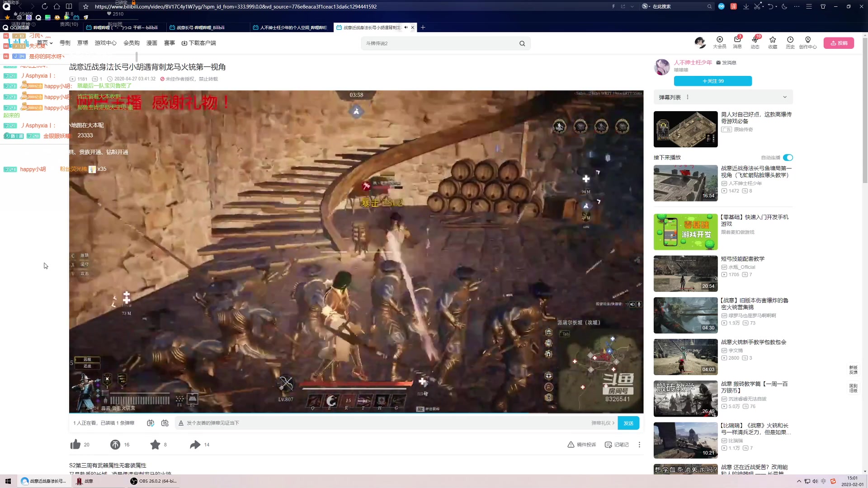
Task: Click the bilibili search magnifier icon
Action: pos(522,43)
